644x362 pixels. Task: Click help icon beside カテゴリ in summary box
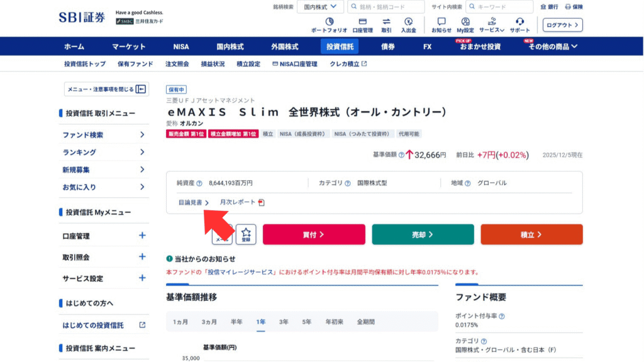[347, 183]
